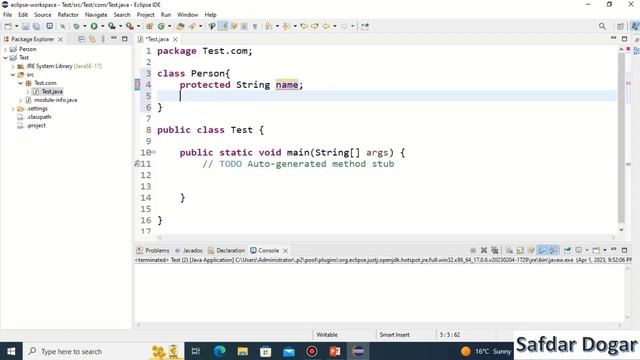Click the Back navigation arrow icon
This screenshot has width=640, height=360.
326,26
